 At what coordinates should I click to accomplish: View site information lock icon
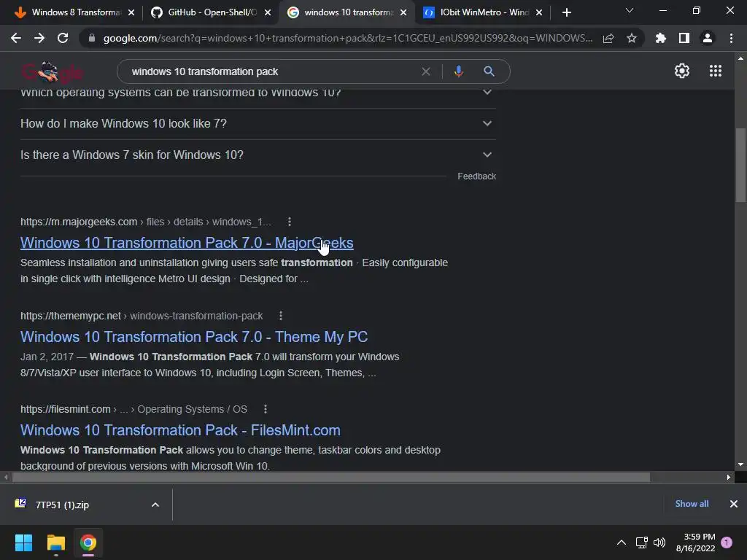pos(92,38)
